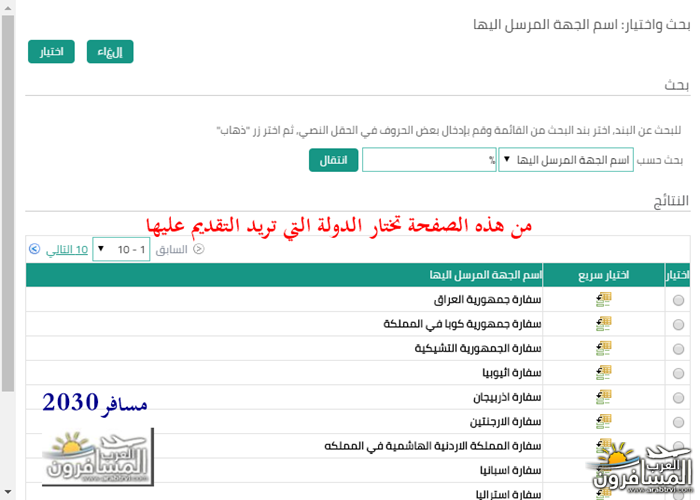Viewport: 700px width, 500px height.
Task: Click quick select icon for سفارة الجمهورية التشيكية
Action: pyautogui.click(x=603, y=348)
